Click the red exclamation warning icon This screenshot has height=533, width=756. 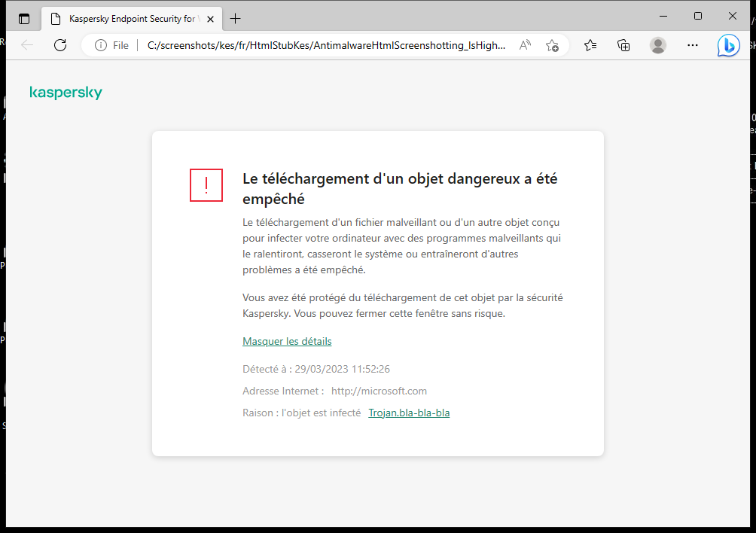coord(206,185)
